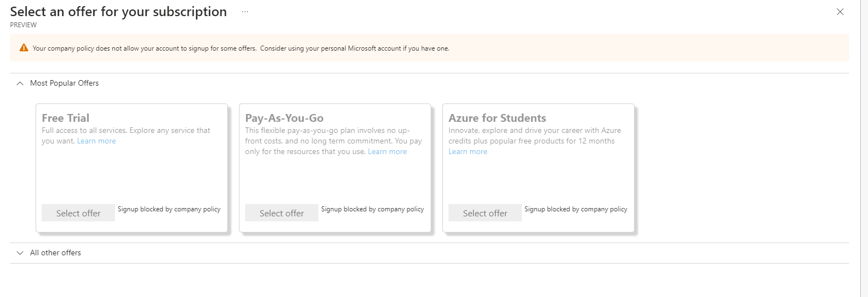Expand section using the All other offers chevron
This screenshot has width=868, height=297.
click(20, 253)
